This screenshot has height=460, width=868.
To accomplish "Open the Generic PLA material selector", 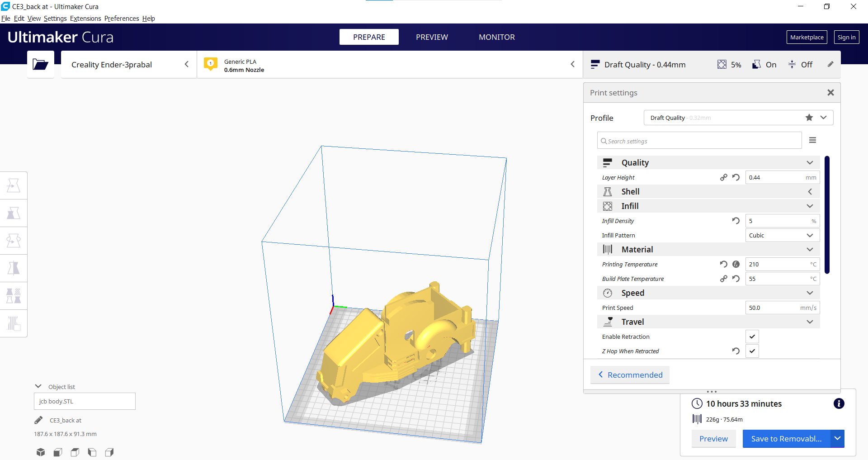I will click(x=390, y=64).
